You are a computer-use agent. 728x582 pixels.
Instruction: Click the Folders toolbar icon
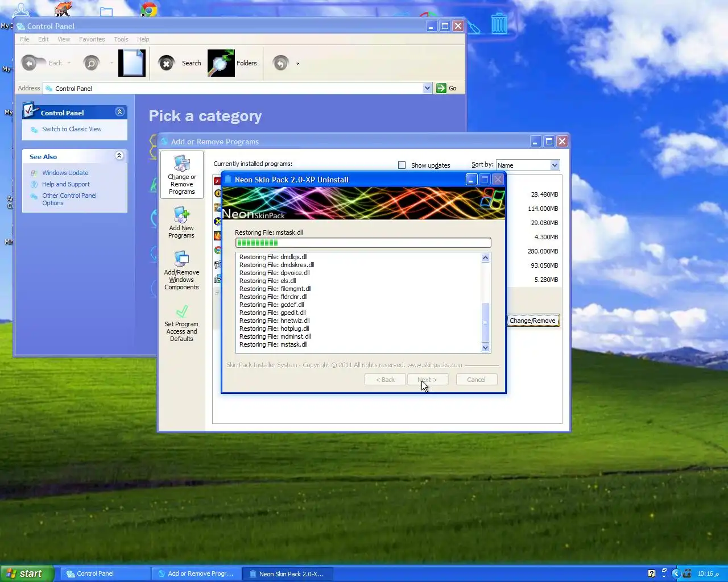pyautogui.click(x=221, y=63)
